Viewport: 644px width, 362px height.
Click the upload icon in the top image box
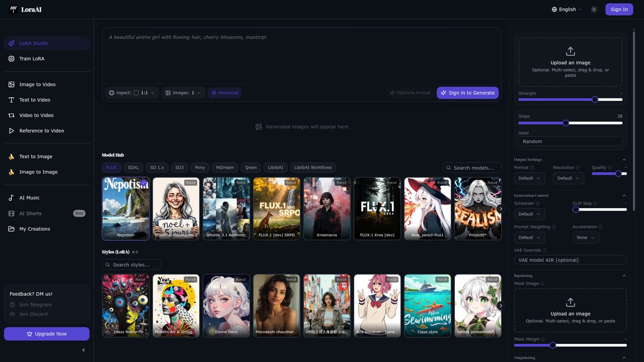(x=570, y=51)
